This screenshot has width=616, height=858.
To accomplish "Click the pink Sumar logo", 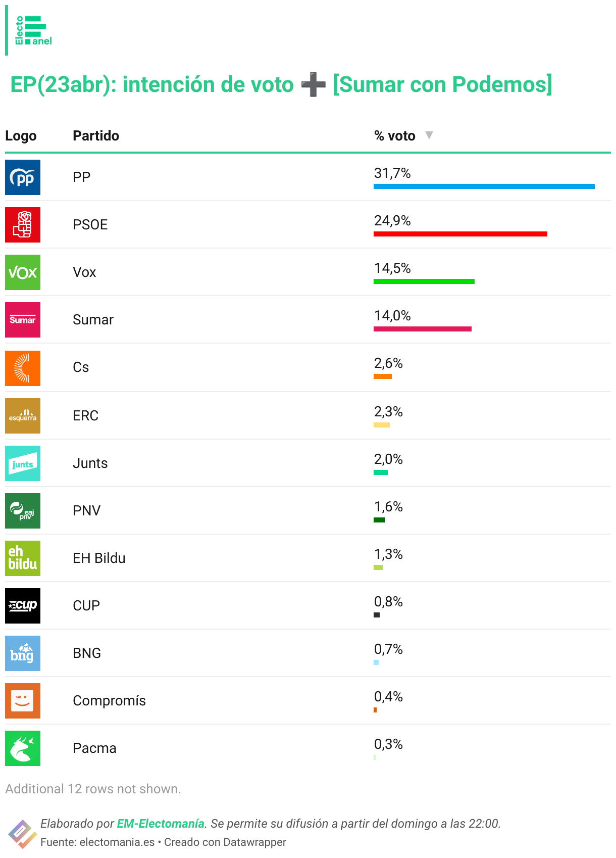I will click(23, 320).
